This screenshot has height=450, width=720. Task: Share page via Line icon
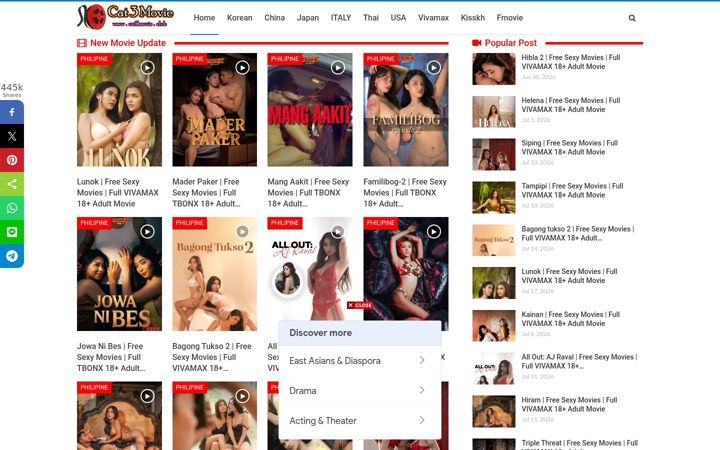coord(12,231)
